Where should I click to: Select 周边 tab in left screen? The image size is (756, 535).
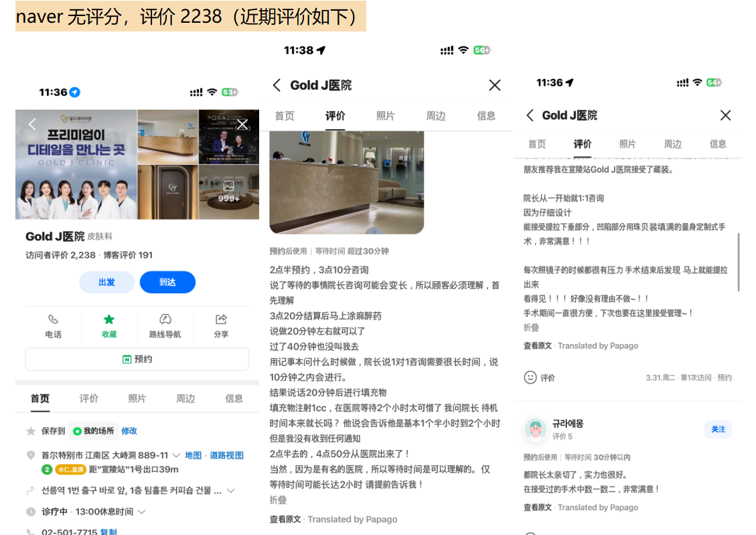click(x=185, y=398)
